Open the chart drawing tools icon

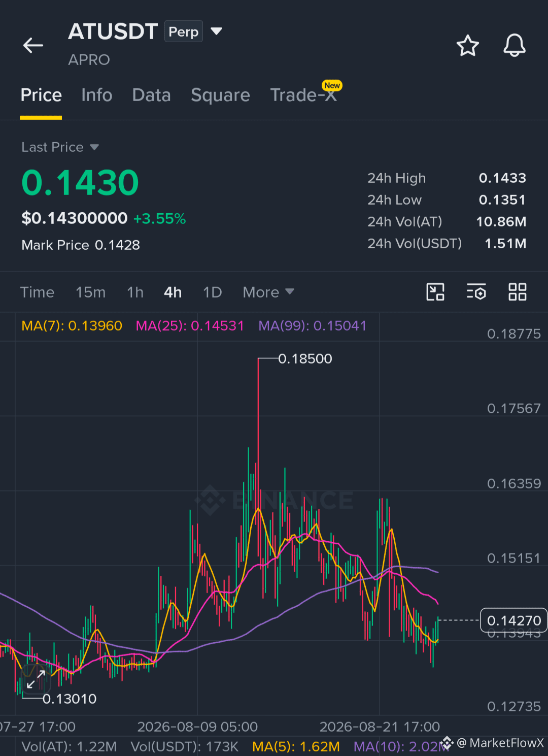point(435,292)
